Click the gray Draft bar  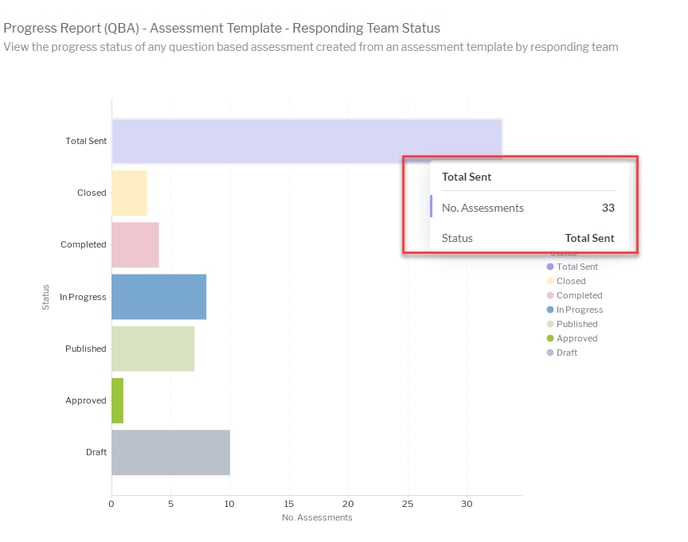click(x=170, y=453)
